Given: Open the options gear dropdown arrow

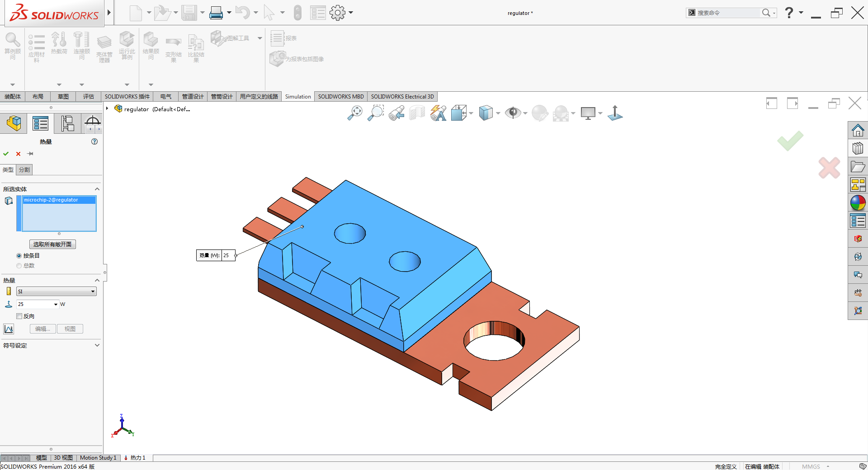Looking at the screenshot, I should tap(351, 13).
